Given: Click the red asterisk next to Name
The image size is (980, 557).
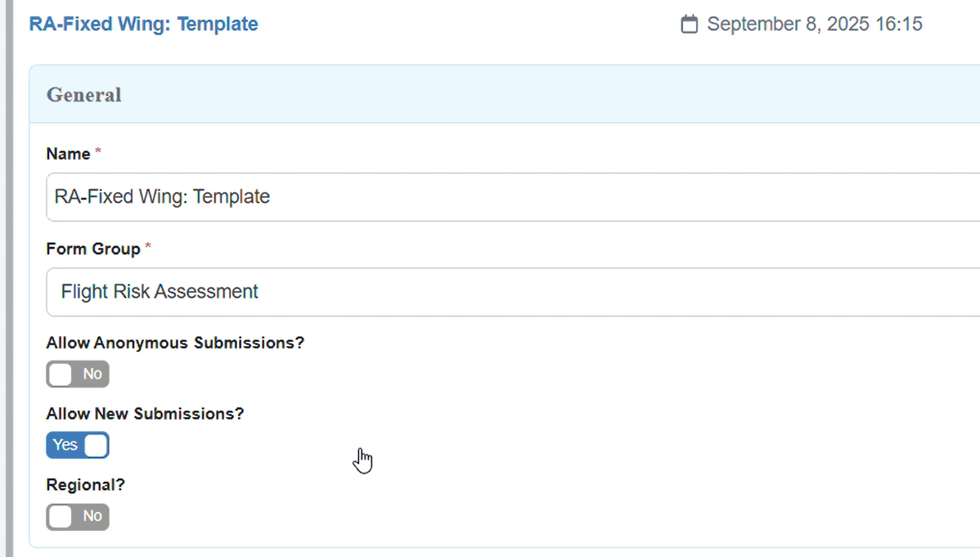Looking at the screenshot, I should [x=99, y=152].
